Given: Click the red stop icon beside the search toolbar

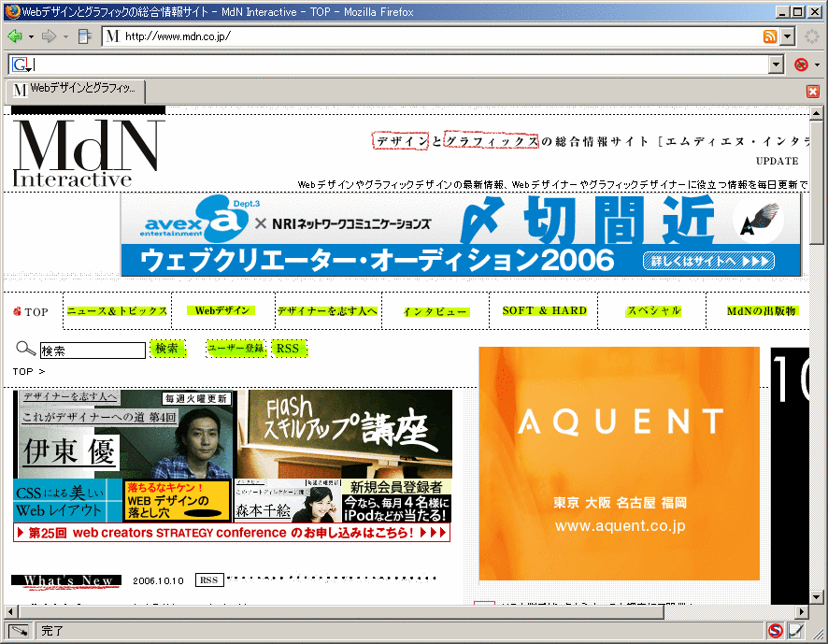Looking at the screenshot, I should [800, 64].
